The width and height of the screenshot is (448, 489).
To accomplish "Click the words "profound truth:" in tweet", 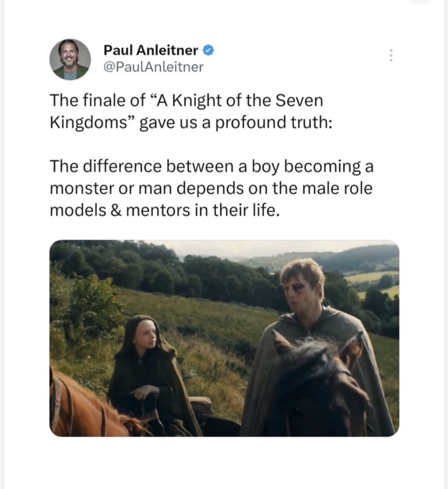I will pos(274,123).
